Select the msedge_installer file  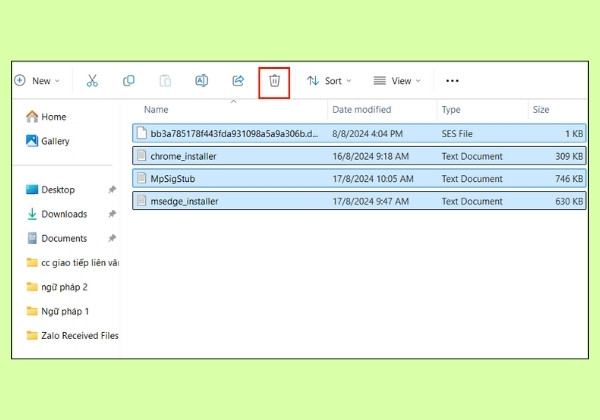coord(359,201)
